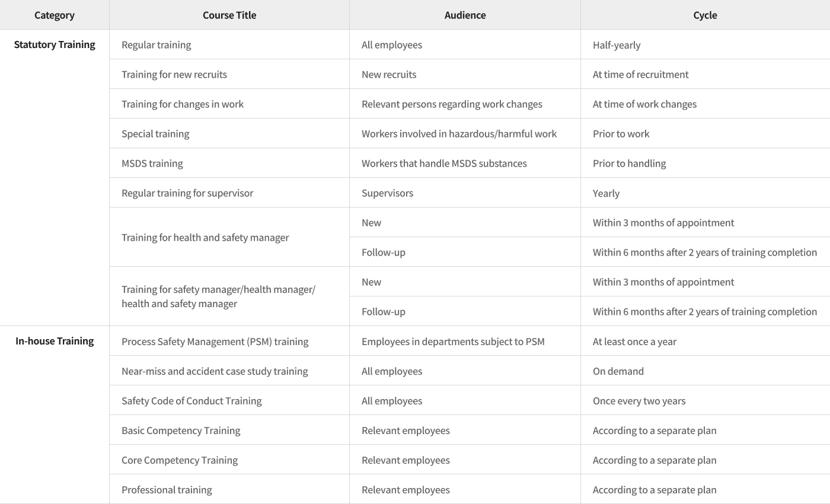Select the Statutory Training category cell
The height and width of the screenshot is (504, 830).
(x=55, y=45)
